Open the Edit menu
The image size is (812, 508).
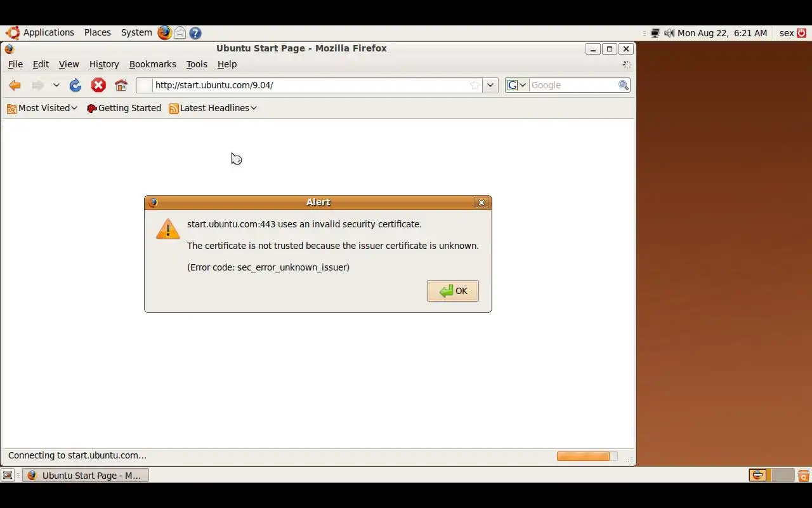tap(41, 64)
